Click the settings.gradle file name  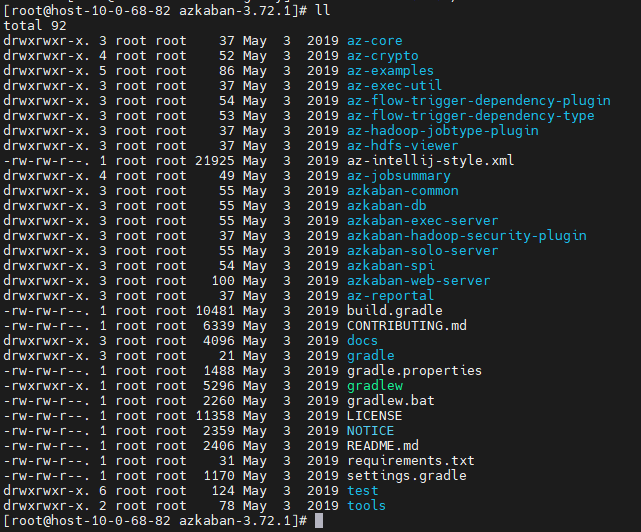tap(407, 476)
